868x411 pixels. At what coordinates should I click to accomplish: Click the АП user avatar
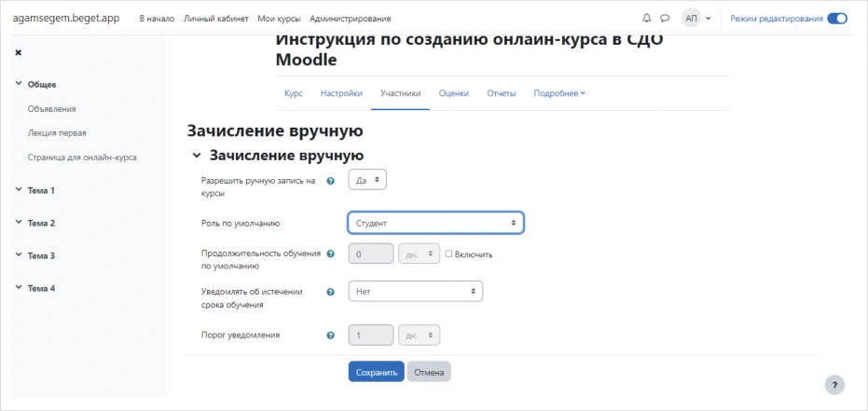click(691, 19)
